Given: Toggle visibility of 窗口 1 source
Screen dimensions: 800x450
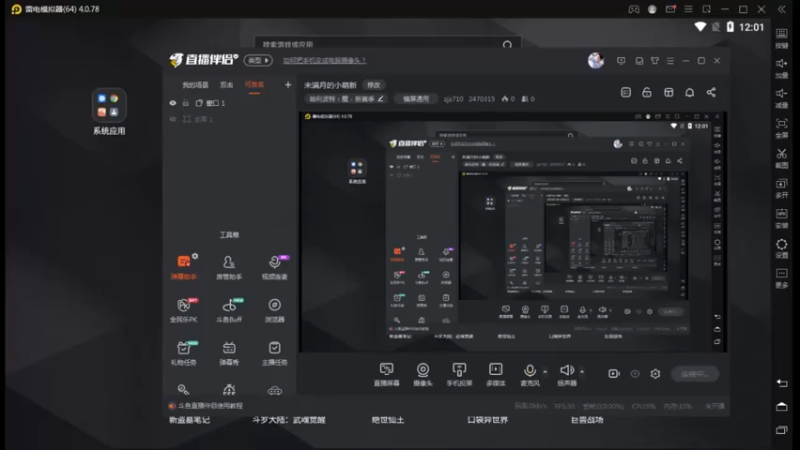Looking at the screenshot, I should pyautogui.click(x=173, y=103).
